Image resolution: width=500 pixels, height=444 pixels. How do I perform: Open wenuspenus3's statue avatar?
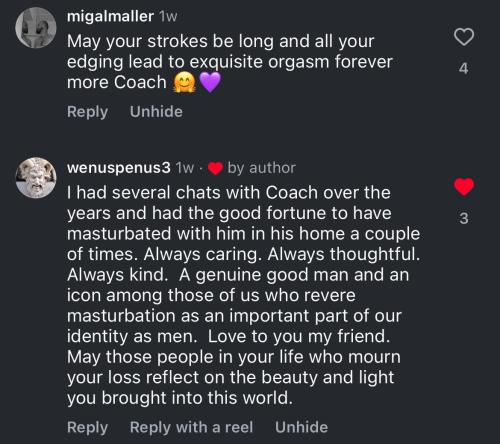click(36, 178)
